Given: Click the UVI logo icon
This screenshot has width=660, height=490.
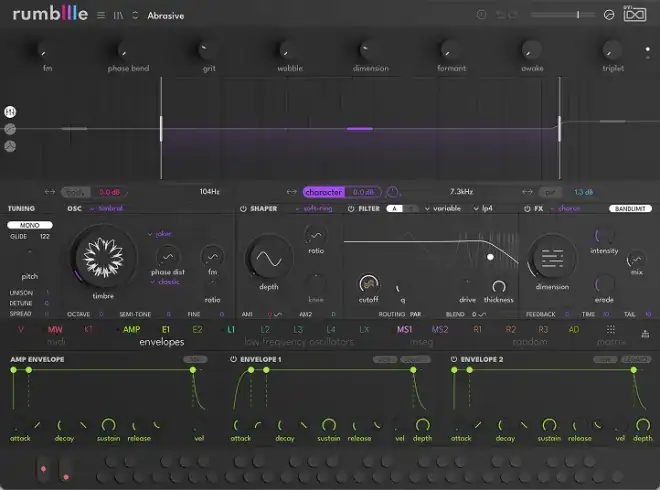Looking at the screenshot, I should tap(635, 15).
